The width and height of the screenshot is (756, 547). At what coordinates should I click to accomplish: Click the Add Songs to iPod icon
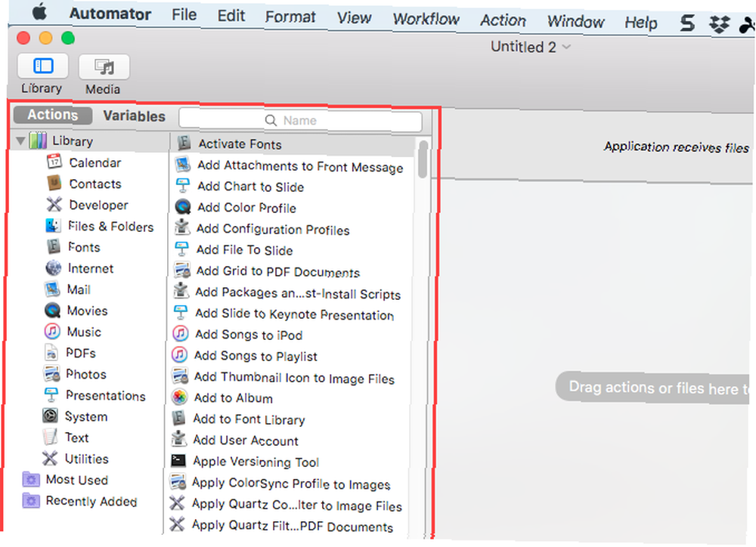click(181, 333)
